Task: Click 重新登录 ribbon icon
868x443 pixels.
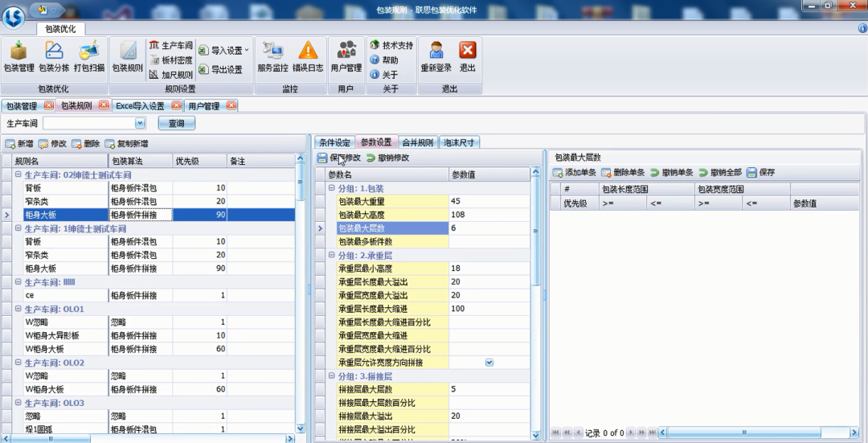Action: pyautogui.click(x=436, y=57)
